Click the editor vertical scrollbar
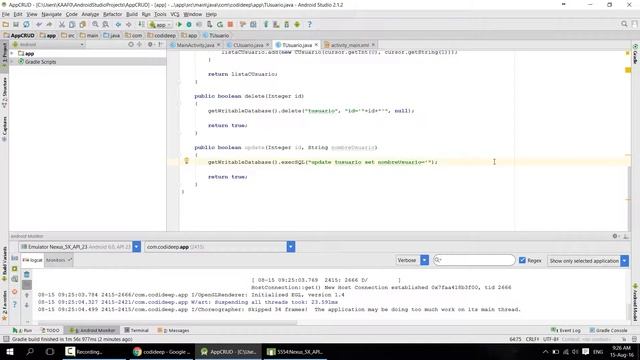Image resolution: width=640 pixels, height=360 pixels. tap(628, 198)
